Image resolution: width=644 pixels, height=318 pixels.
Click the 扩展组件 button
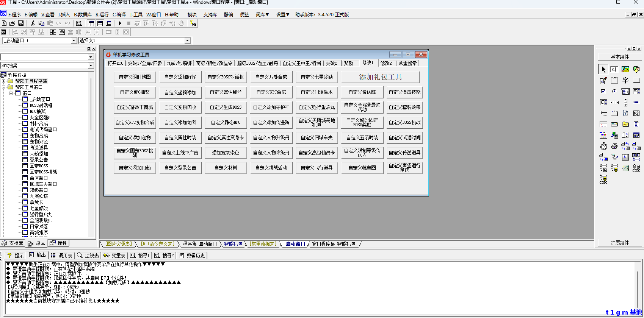point(620,243)
